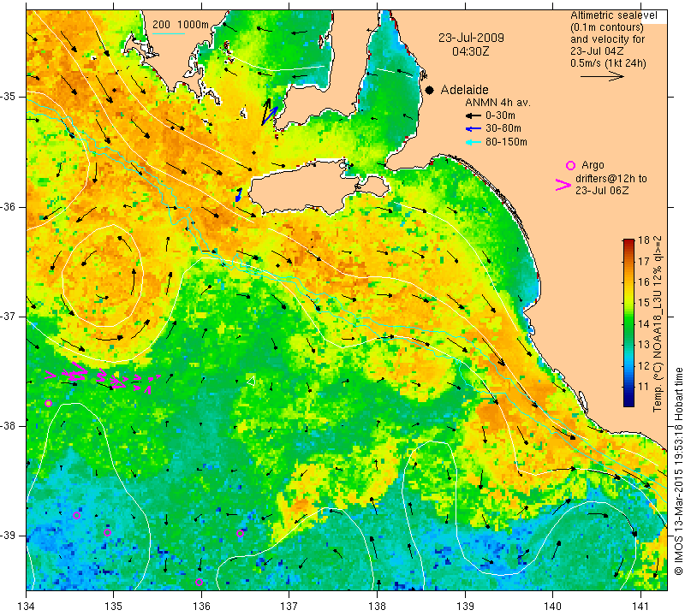This screenshot has height=616, width=685.
Task: Click the longitude axis label 140
Action: [553, 606]
